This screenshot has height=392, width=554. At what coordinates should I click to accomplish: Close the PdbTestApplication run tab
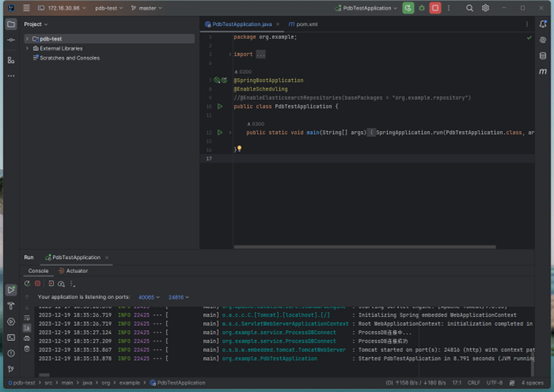coord(107,257)
